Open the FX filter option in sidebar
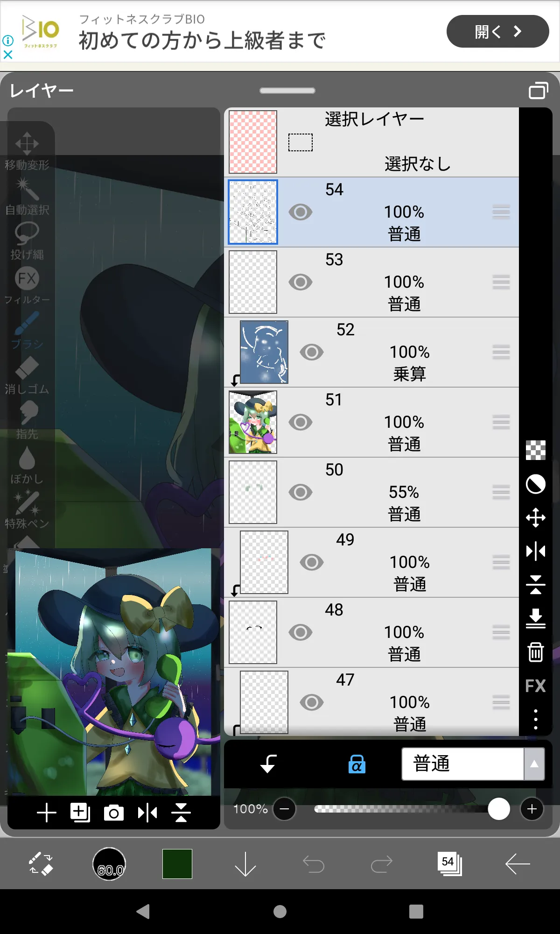Image resolution: width=560 pixels, height=934 pixels. (x=535, y=686)
